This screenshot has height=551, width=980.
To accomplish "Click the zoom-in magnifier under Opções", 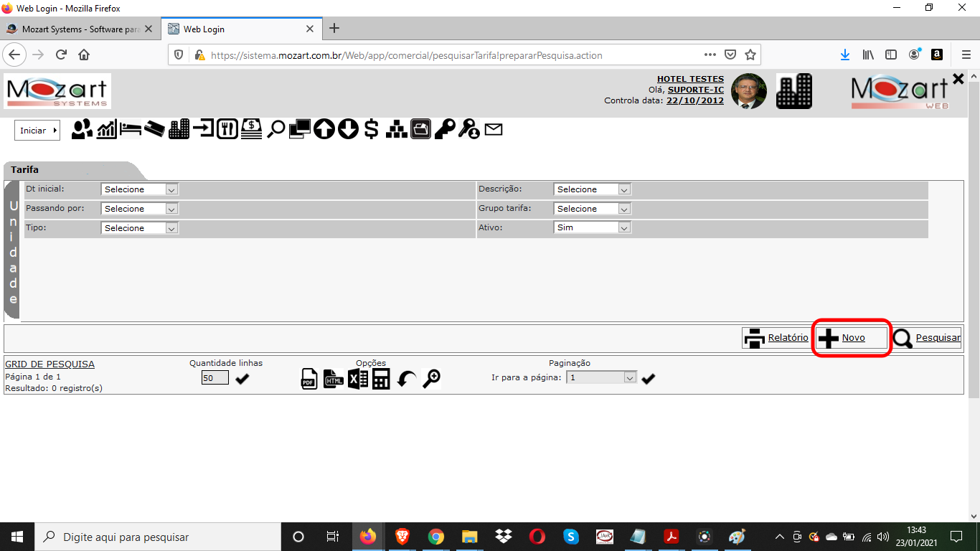I will tap(431, 379).
